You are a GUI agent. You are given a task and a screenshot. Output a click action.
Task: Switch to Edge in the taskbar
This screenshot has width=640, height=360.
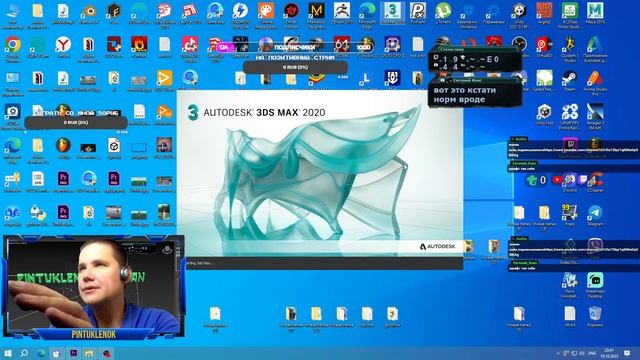click(x=41, y=353)
